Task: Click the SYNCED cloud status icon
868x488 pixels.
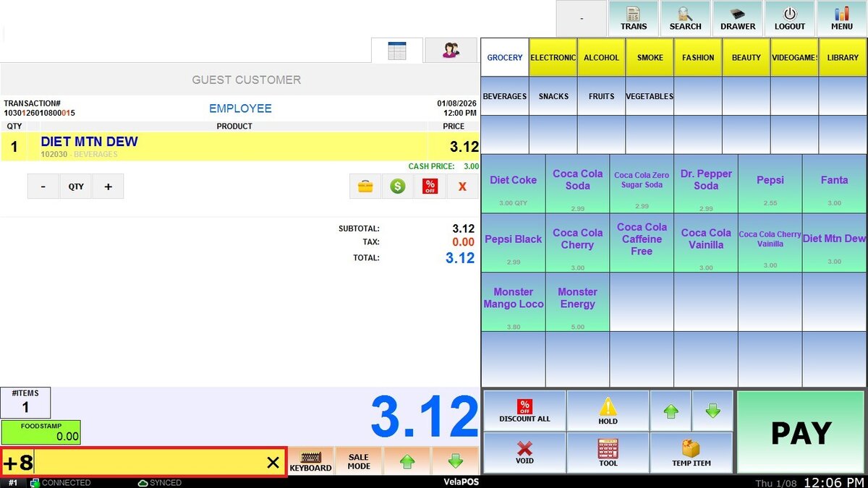Action: click(x=142, y=483)
